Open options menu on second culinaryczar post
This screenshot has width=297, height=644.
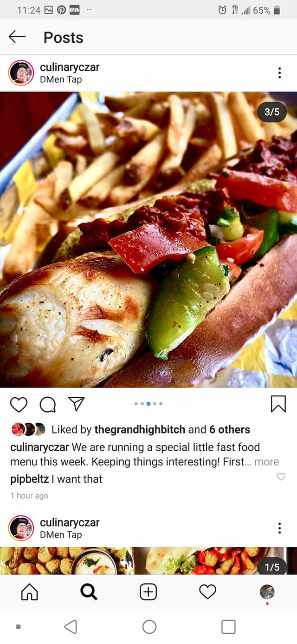click(x=279, y=528)
